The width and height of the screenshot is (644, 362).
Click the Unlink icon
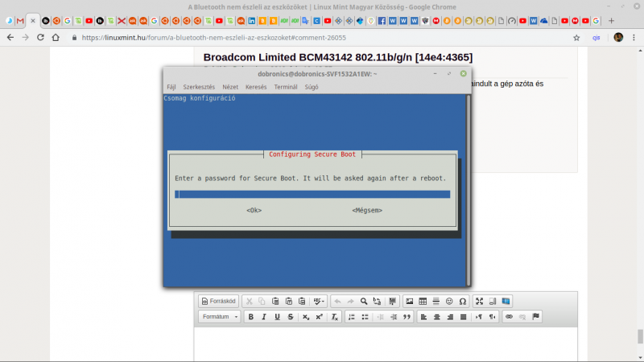coord(522,317)
